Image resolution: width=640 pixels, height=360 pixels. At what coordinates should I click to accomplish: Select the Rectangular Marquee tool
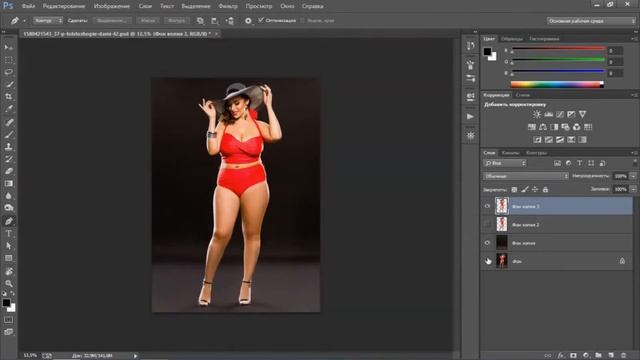coord(8,60)
